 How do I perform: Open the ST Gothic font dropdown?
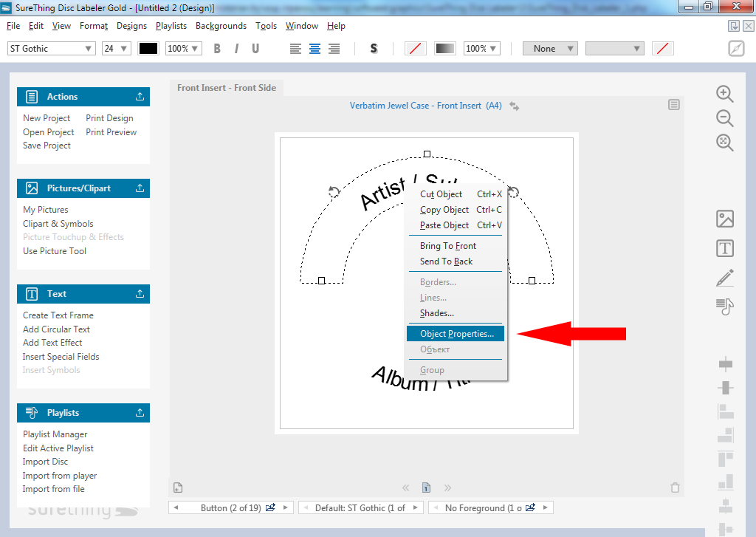(x=51, y=49)
